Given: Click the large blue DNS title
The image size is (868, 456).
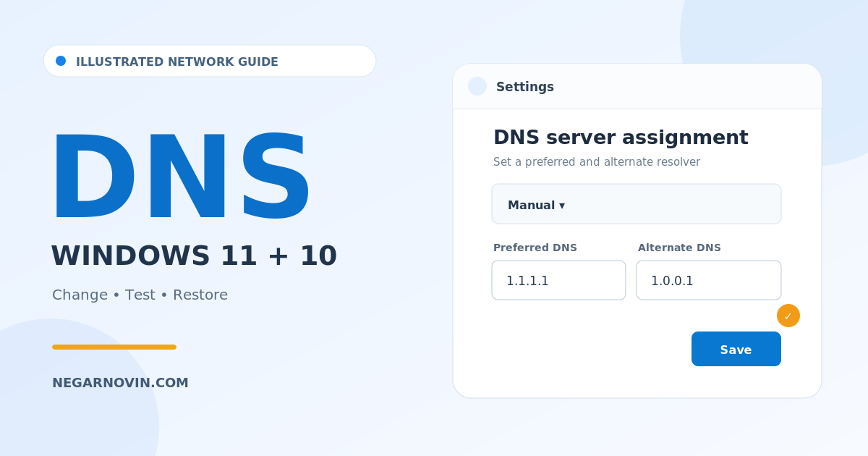Looking at the screenshot, I should click(181, 177).
